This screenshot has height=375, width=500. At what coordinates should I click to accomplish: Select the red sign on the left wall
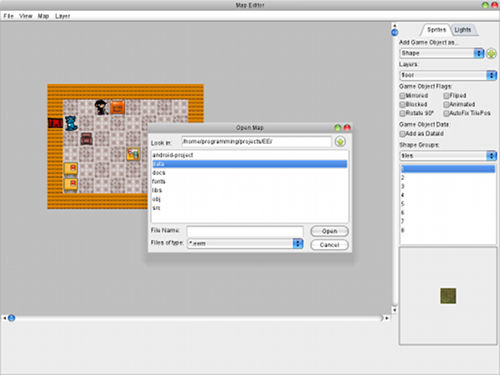[55, 123]
